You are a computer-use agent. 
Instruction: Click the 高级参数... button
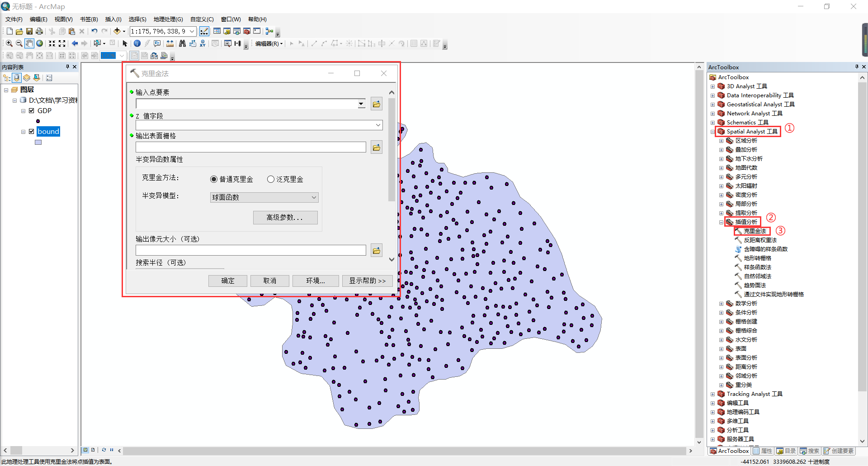(x=285, y=217)
